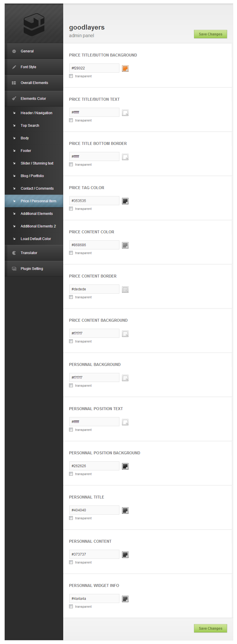Open the Header / Navigation submenu item
Viewport: 237px width, 644px height.
(36, 113)
